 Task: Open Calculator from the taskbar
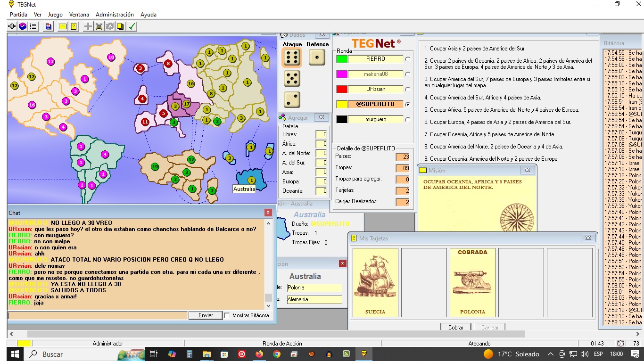tap(190, 354)
